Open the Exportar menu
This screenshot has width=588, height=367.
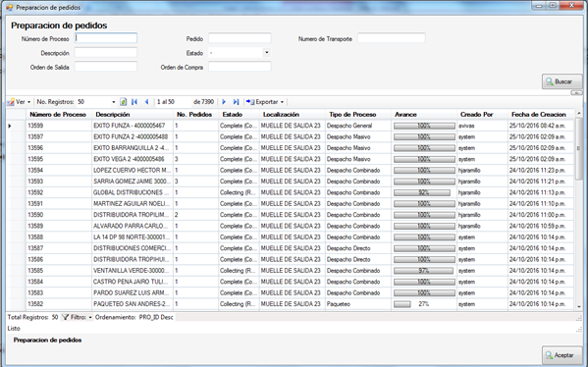tap(265, 102)
